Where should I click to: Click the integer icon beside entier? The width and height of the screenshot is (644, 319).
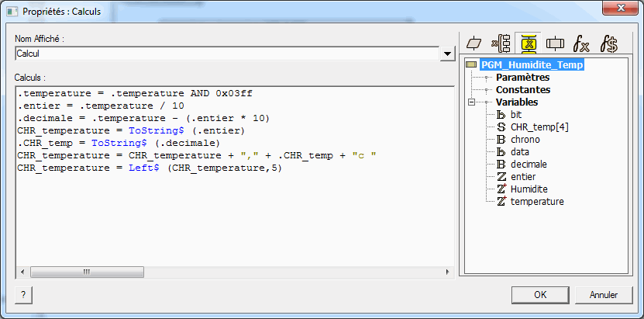click(501, 177)
